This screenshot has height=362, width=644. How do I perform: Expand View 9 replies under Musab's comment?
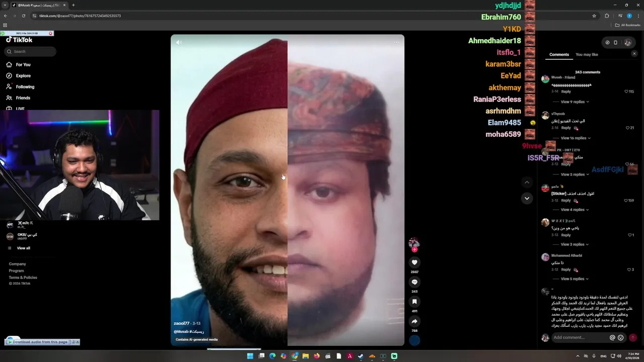575,102
